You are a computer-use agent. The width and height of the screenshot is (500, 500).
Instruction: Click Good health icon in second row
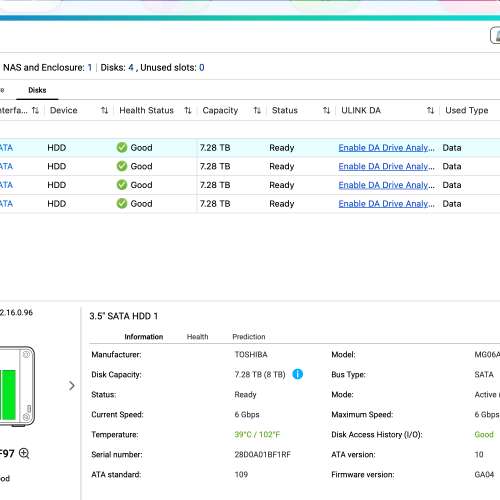(122, 166)
